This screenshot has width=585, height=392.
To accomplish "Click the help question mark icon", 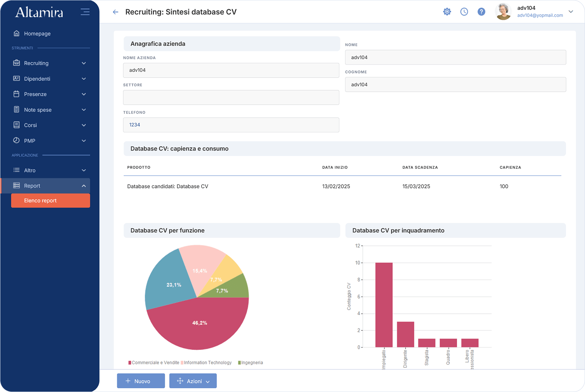I will [482, 12].
